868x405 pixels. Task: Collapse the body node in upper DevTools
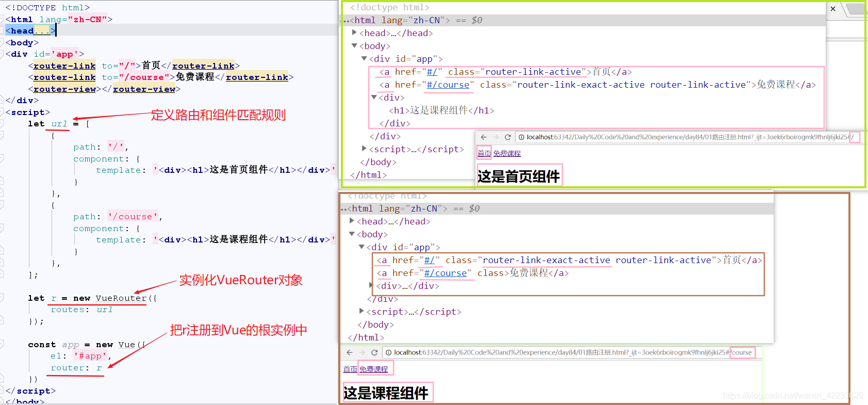pyautogui.click(x=354, y=45)
